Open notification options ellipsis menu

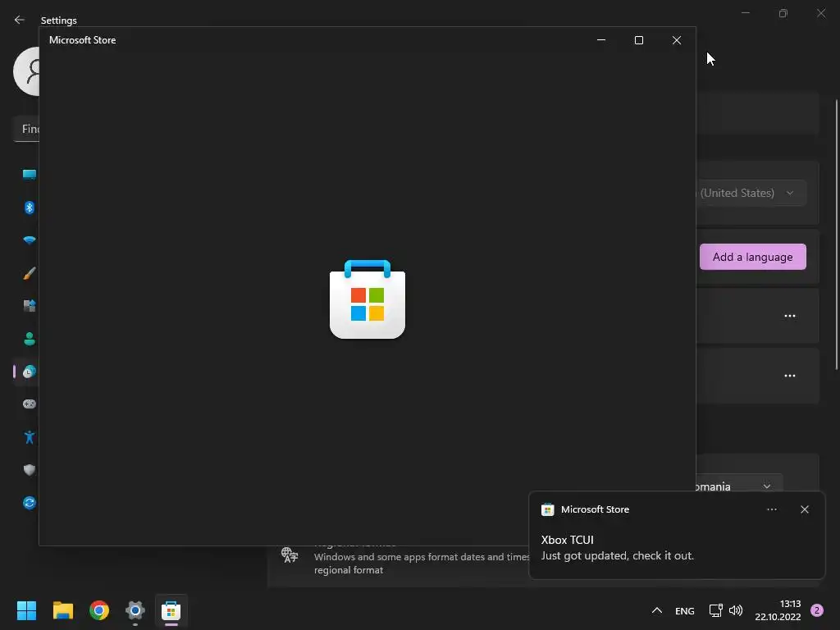click(x=771, y=509)
